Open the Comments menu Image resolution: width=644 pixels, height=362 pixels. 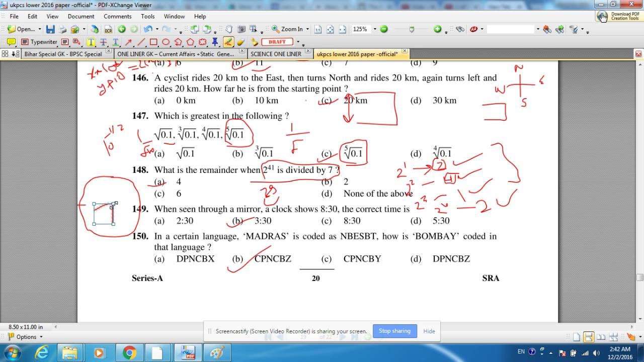coord(118,16)
